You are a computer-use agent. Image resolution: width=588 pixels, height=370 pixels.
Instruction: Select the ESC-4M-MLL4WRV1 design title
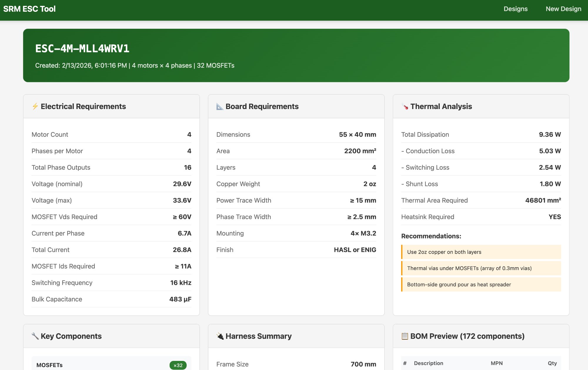(82, 49)
